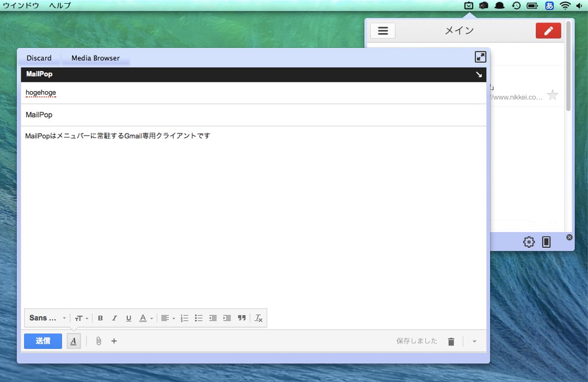Click MailPop mail icon in menu bar
This screenshot has width=588, height=382.
pyautogui.click(x=469, y=5)
